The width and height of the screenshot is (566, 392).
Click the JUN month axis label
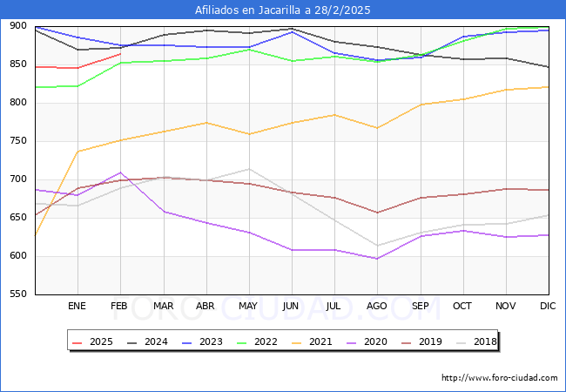(291, 306)
